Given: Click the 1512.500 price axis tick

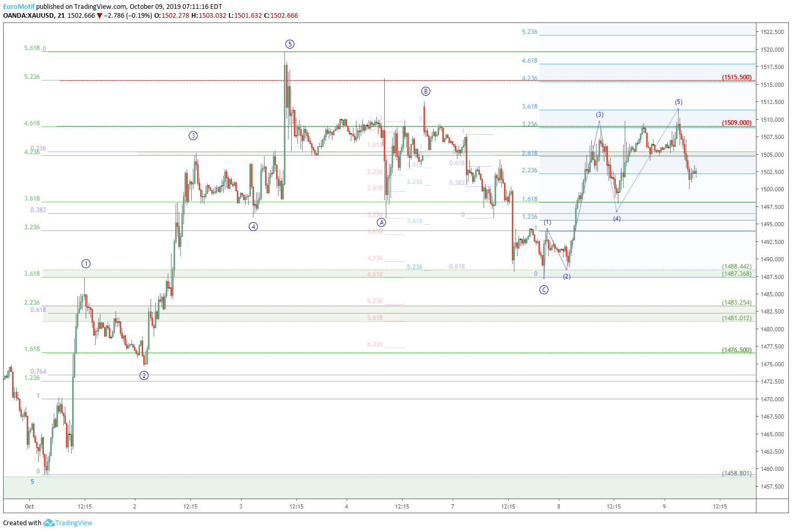Looking at the screenshot, I should [x=773, y=102].
